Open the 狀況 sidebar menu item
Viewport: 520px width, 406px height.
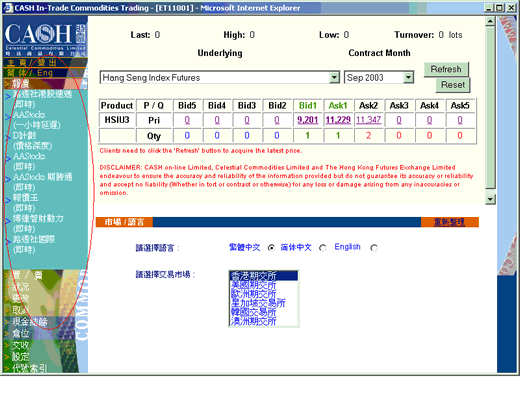[21, 287]
